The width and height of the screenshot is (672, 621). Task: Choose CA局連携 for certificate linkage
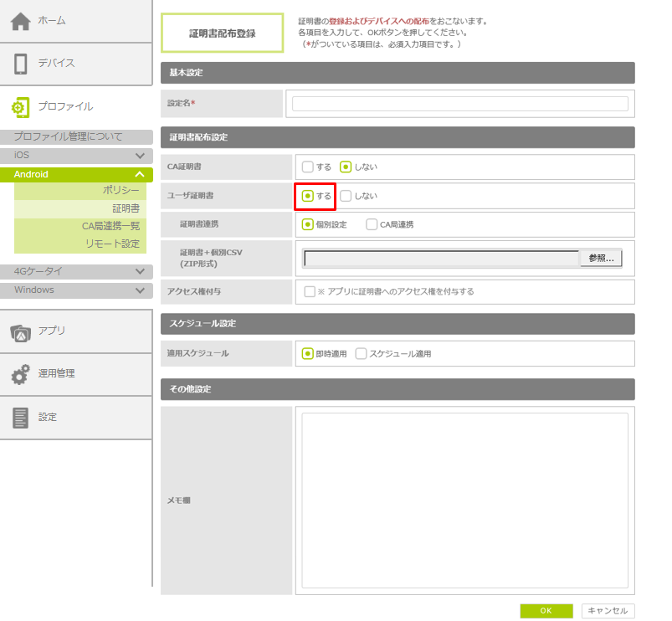(x=372, y=224)
